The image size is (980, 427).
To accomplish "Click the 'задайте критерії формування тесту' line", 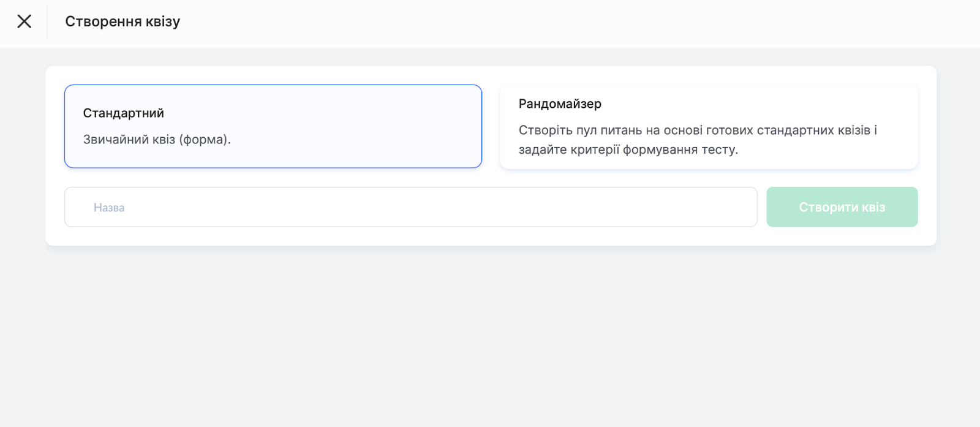I will (628, 150).
